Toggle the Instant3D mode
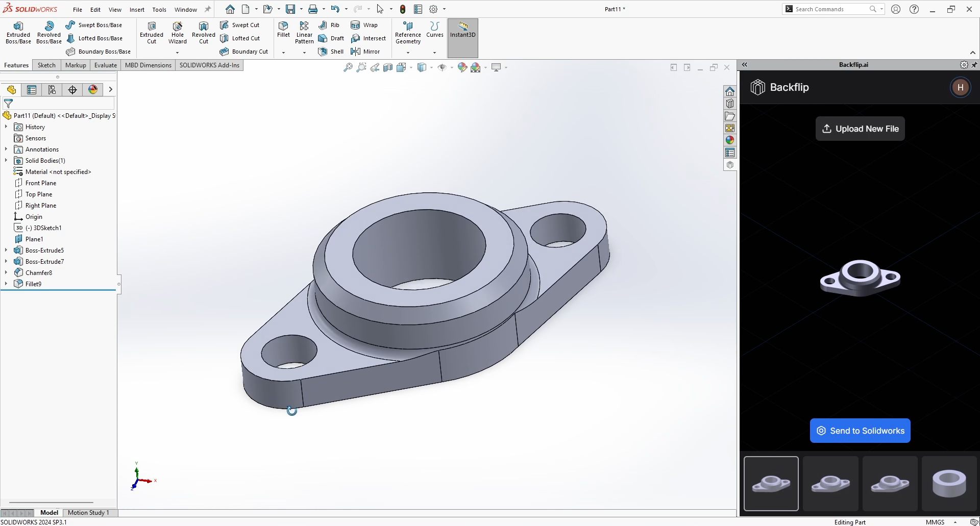 [x=462, y=30]
